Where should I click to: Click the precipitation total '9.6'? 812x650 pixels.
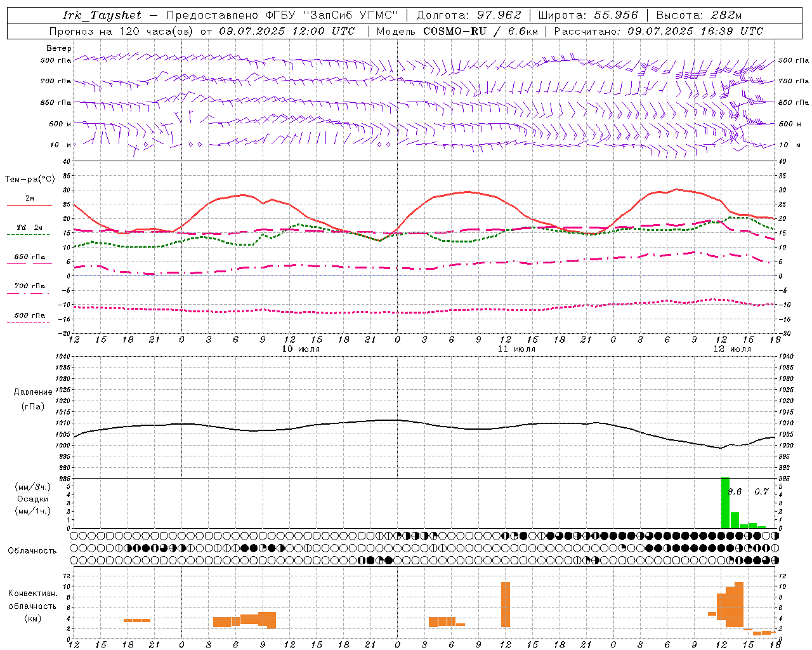pyautogui.click(x=735, y=492)
